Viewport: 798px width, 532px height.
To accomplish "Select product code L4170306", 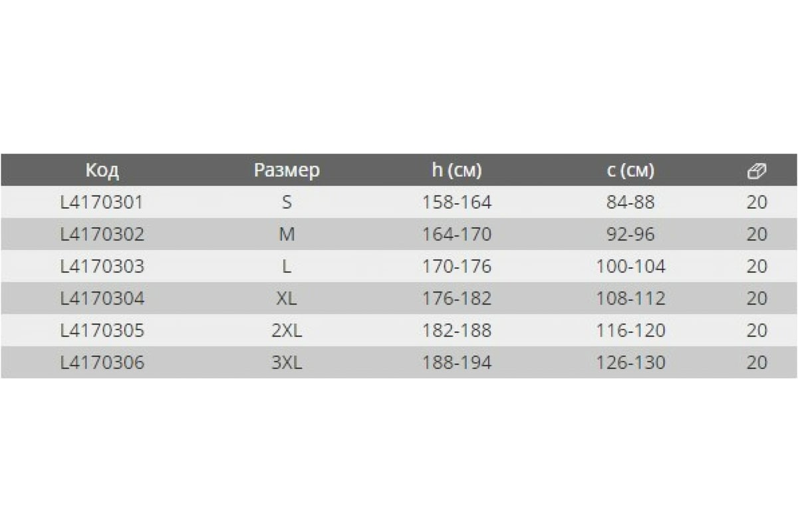I will (102, 362).
